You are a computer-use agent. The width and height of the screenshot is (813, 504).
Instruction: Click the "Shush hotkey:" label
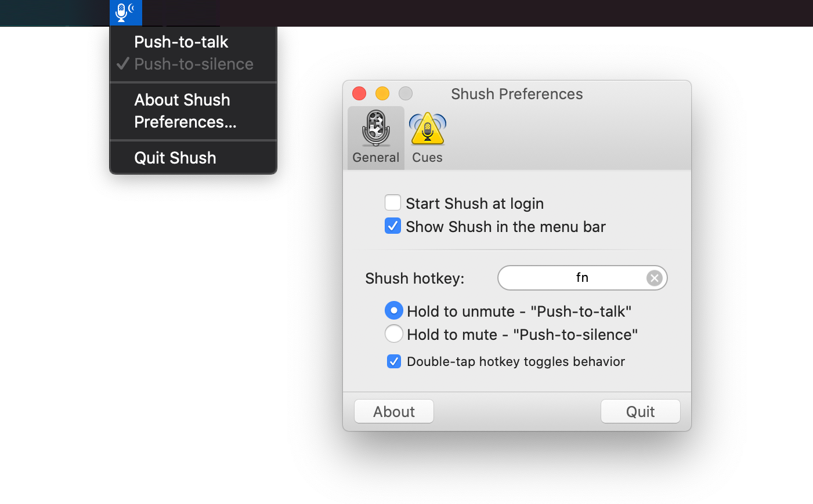pos(415,278)
